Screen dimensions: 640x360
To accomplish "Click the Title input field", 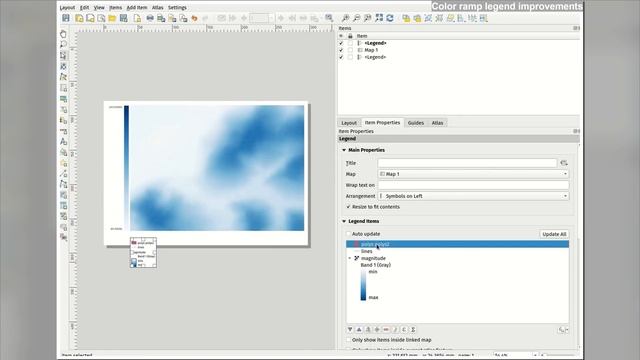I will 467,163.
